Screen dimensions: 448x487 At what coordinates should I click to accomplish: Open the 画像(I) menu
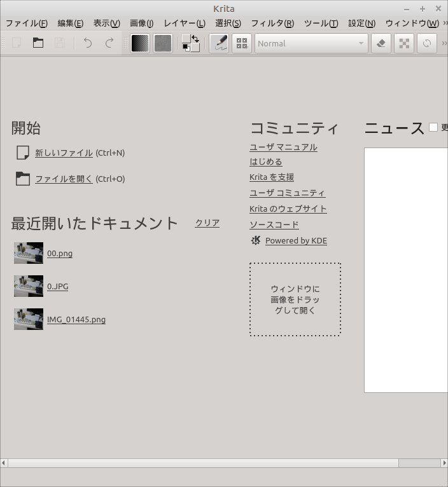[x=142, y=24]
